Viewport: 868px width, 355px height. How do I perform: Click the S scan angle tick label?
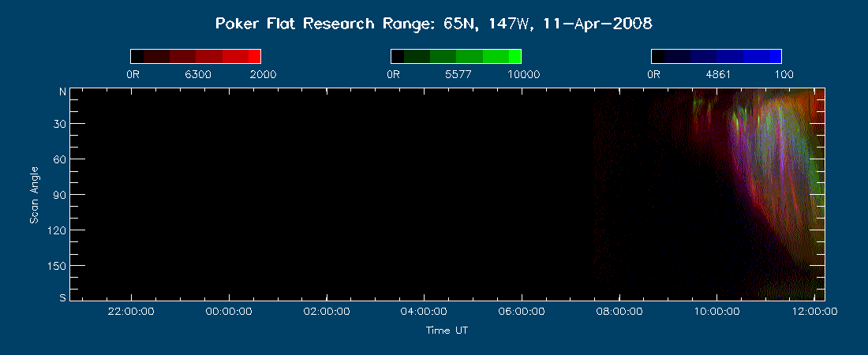coord(62,297)
